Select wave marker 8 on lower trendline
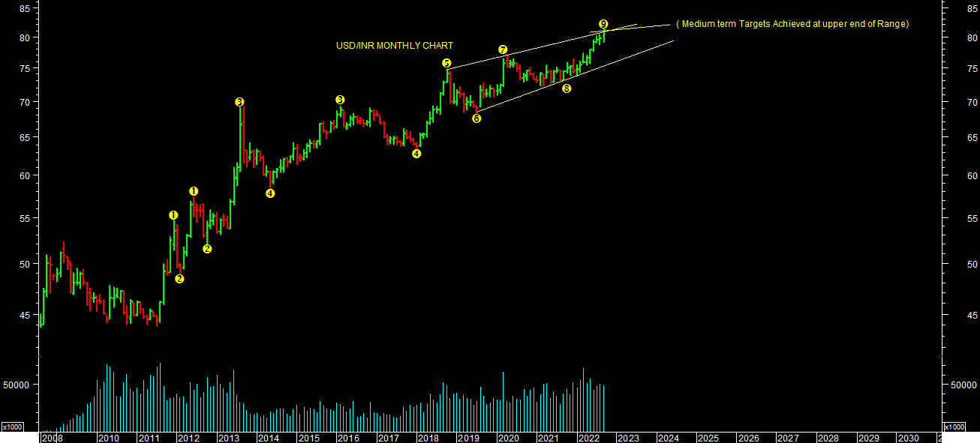 [567, 88]
